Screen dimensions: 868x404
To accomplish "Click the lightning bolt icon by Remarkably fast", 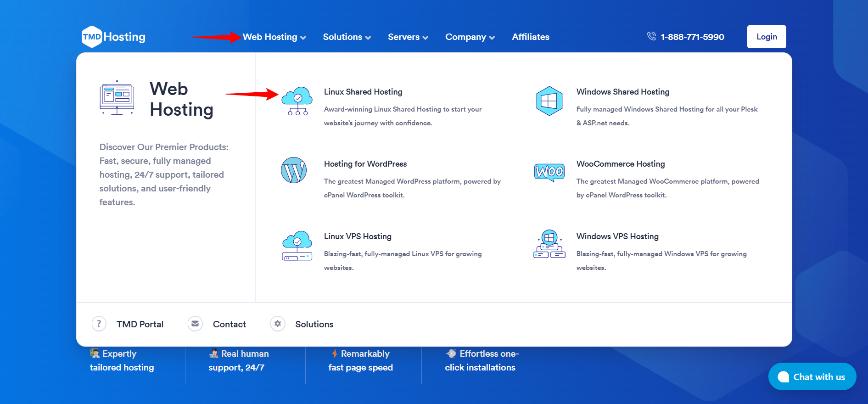I will coord(335,353).
